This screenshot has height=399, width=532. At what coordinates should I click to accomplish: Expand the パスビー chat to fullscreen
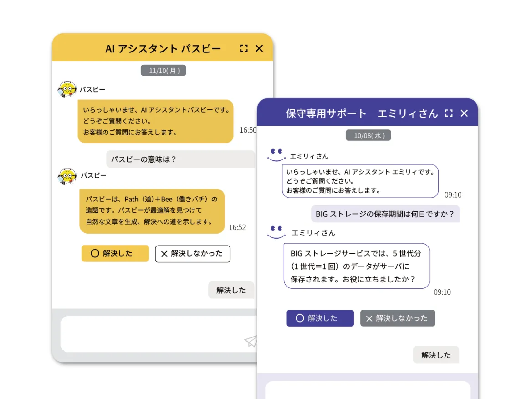[x=244, y=48]
